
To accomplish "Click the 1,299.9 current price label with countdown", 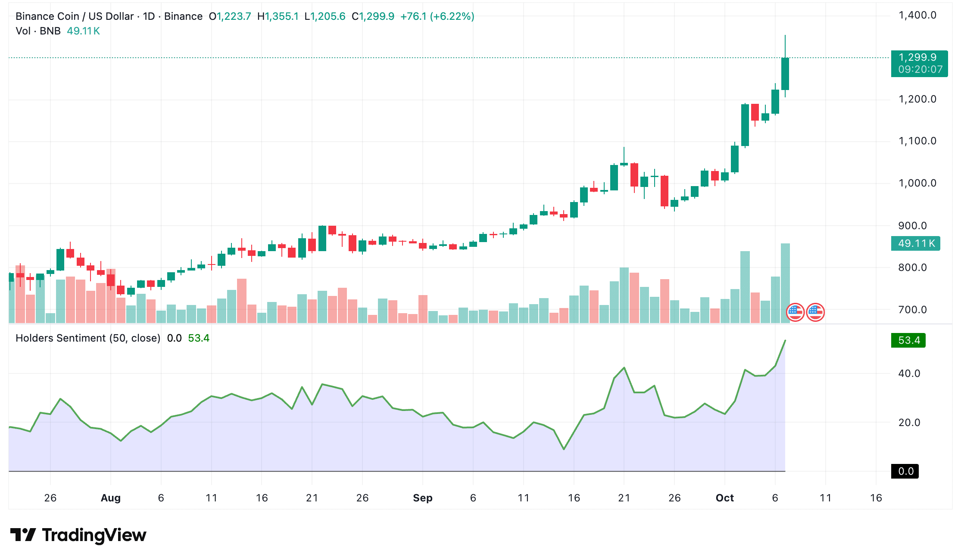I will tap(919, 63).
